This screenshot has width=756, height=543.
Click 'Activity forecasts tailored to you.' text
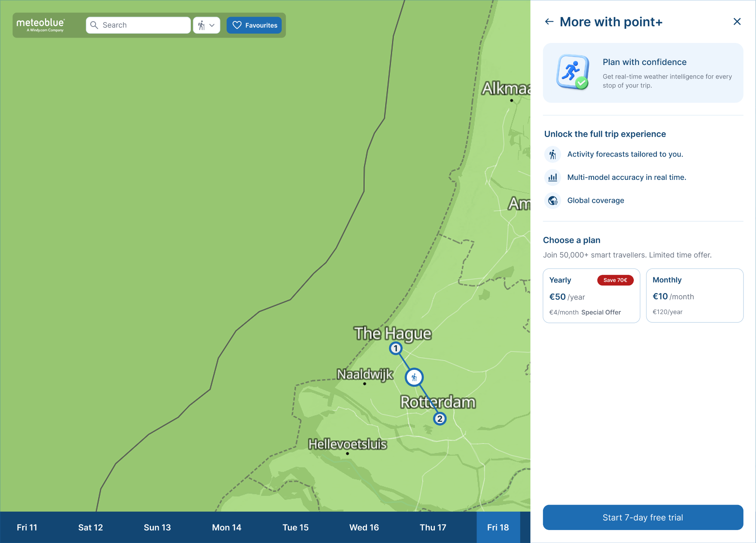pos(625,154)
